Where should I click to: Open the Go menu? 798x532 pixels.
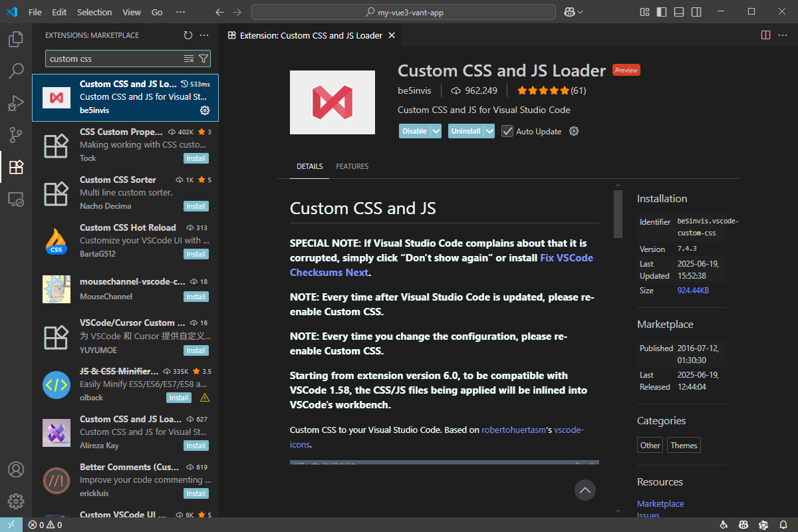pyautogui.click(x=157, y=12)
